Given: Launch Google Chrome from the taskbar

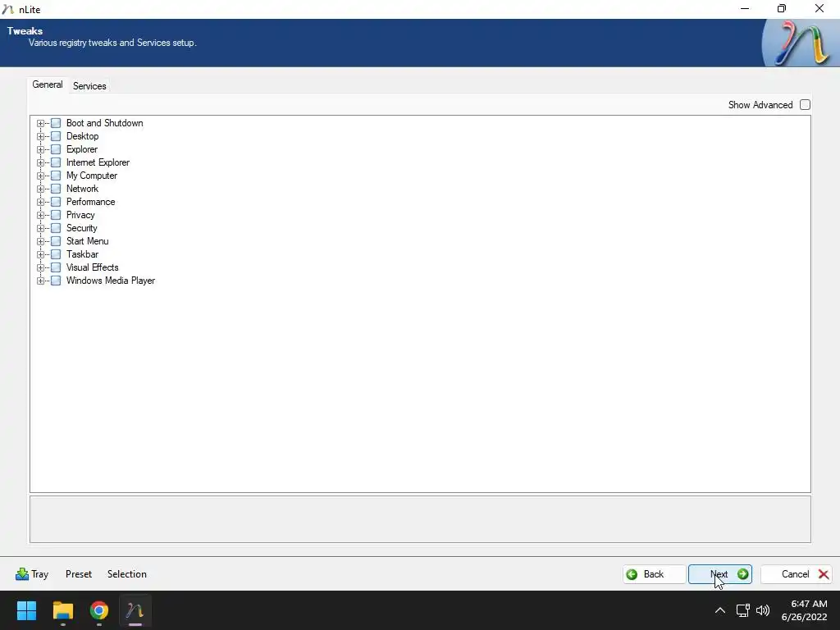Looking at the screenshot, I should coord(99,610).
